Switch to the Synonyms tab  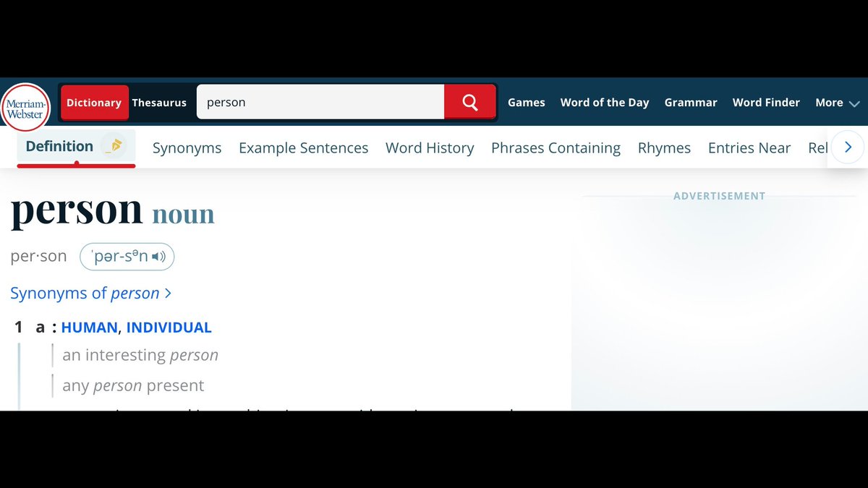187,147
